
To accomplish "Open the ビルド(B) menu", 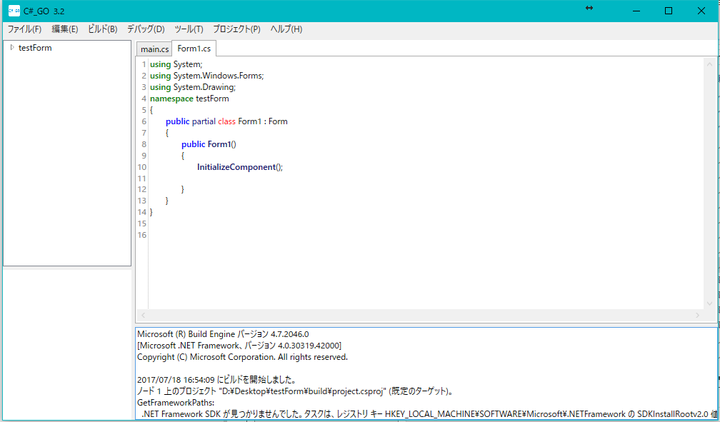I will [102, 29].
